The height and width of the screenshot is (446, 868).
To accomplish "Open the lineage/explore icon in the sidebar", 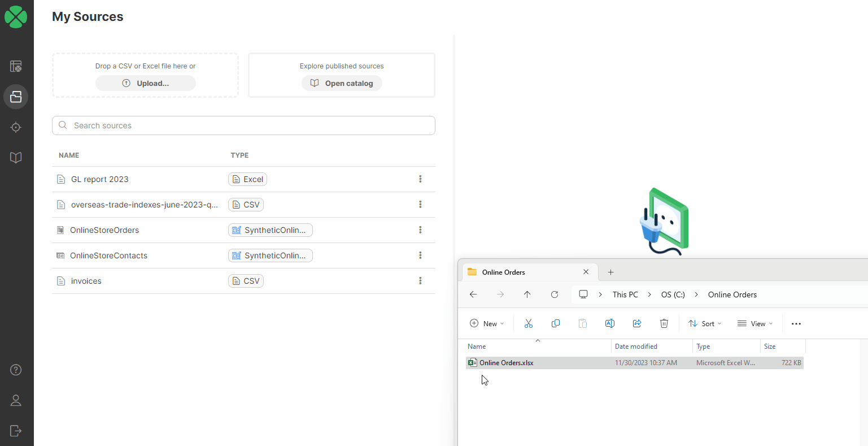I will (15, 127).
